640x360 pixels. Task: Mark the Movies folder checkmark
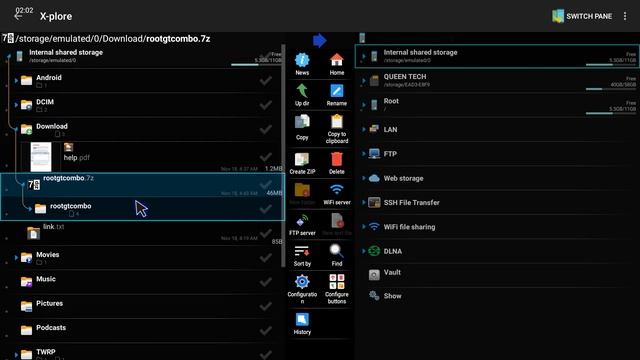(x=266, y=258)
